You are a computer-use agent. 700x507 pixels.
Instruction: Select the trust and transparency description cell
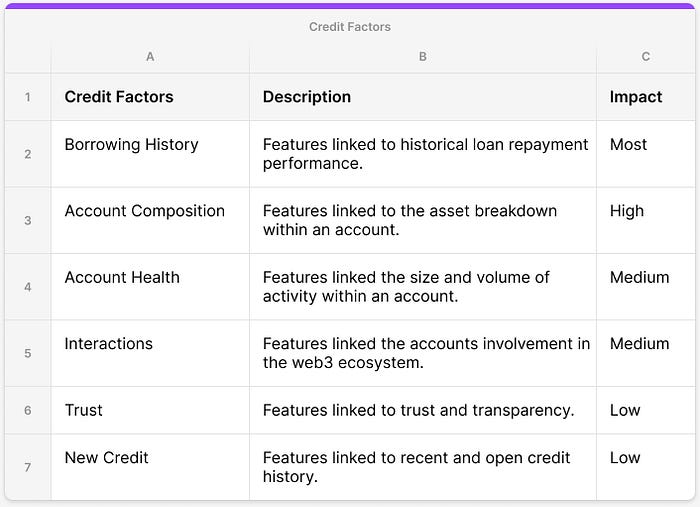[418, 410]
